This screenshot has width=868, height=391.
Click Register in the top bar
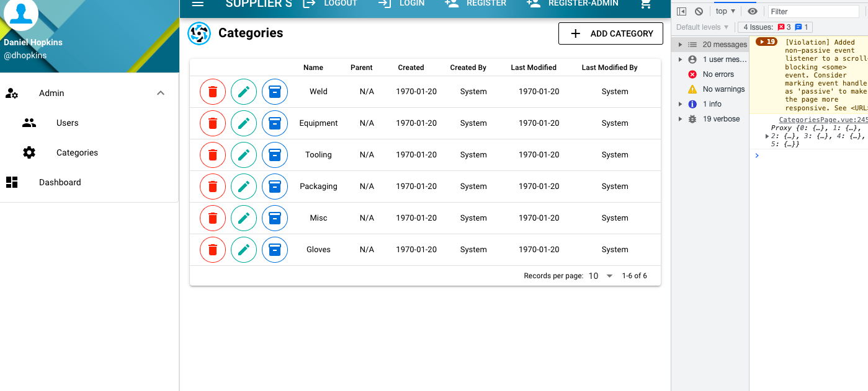[x=476, y=4]
